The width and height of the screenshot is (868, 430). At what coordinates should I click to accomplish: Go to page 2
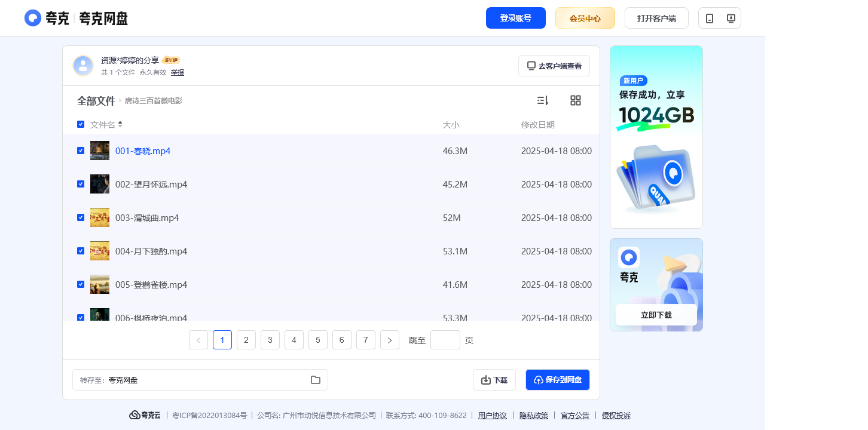pos(246,340)
